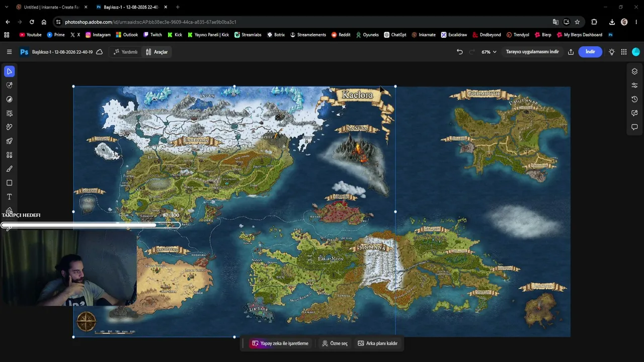Open the lightbulb discover help
644x362 pixels.
tap(611, 52)
